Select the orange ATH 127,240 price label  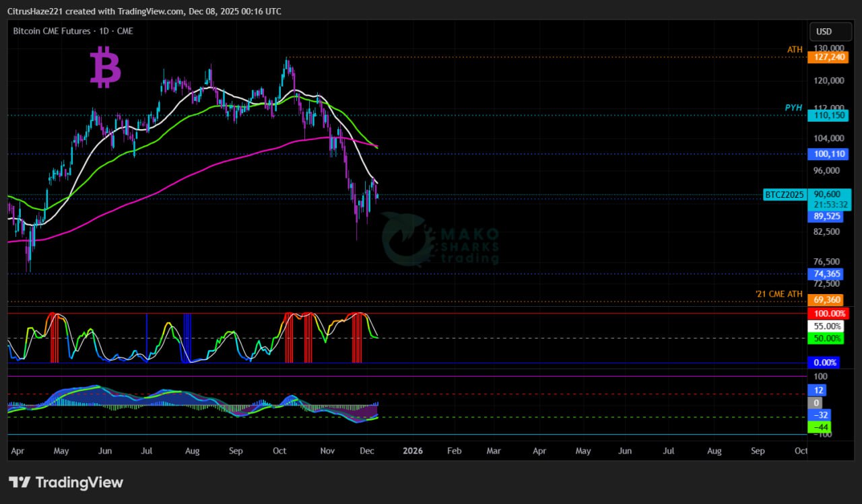tap(828, 57)
